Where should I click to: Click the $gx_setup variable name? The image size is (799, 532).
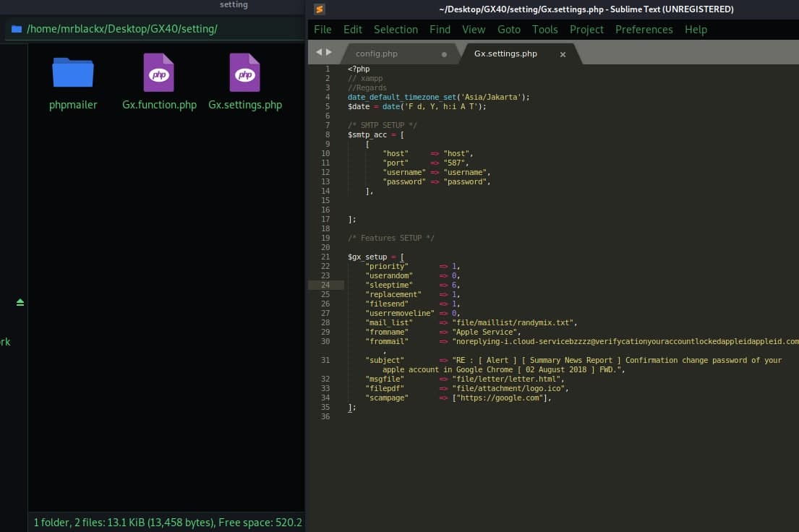point(367,257)
